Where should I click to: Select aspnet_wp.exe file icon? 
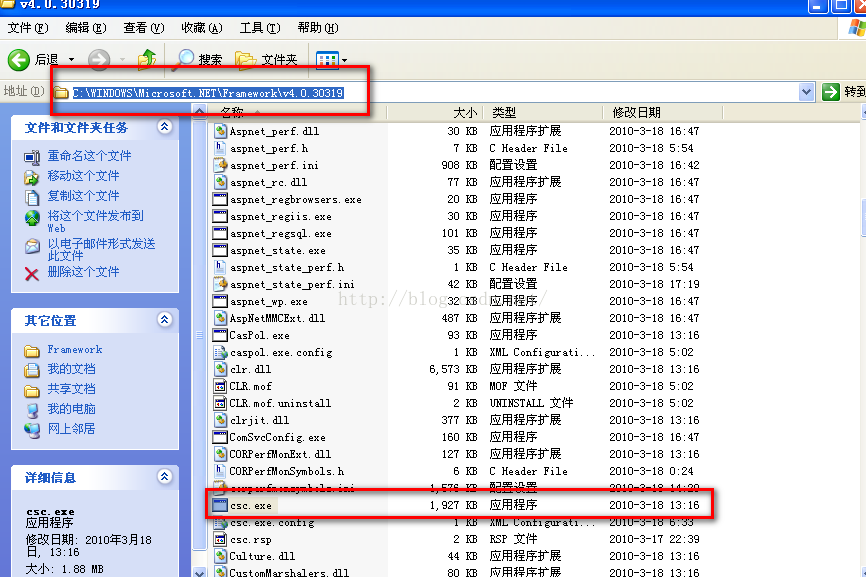(220, 301)
